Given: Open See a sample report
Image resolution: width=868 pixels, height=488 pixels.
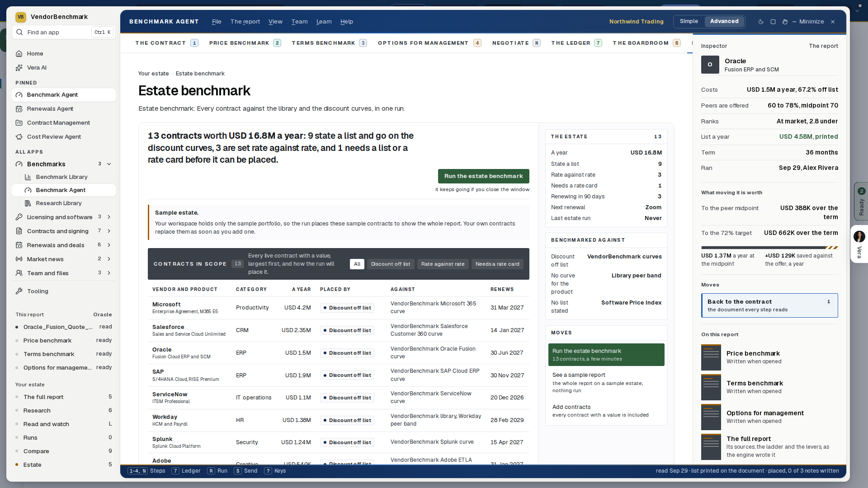Looking at the screenshot, I should [606, 383].
